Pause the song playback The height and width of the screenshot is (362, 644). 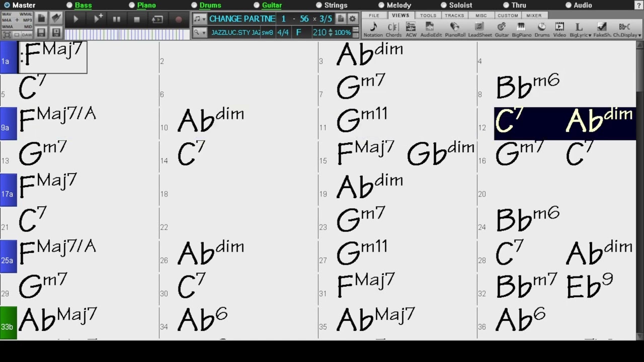pos(117,19)
